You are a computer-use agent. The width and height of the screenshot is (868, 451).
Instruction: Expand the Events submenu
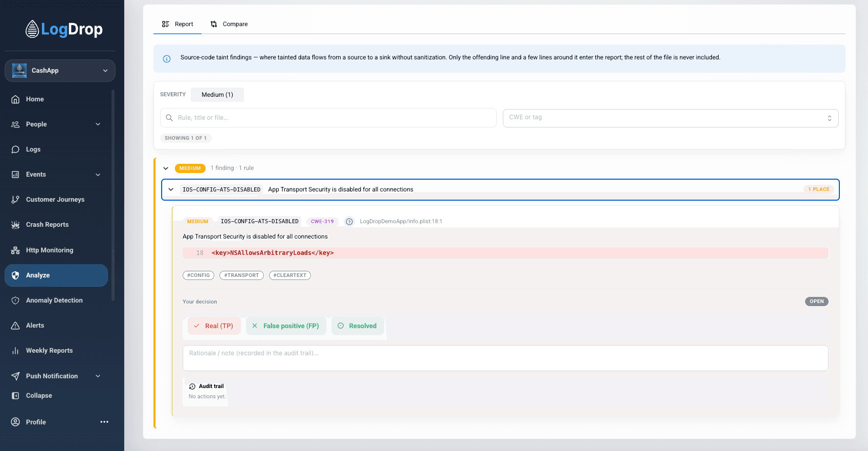click(98, 175)
